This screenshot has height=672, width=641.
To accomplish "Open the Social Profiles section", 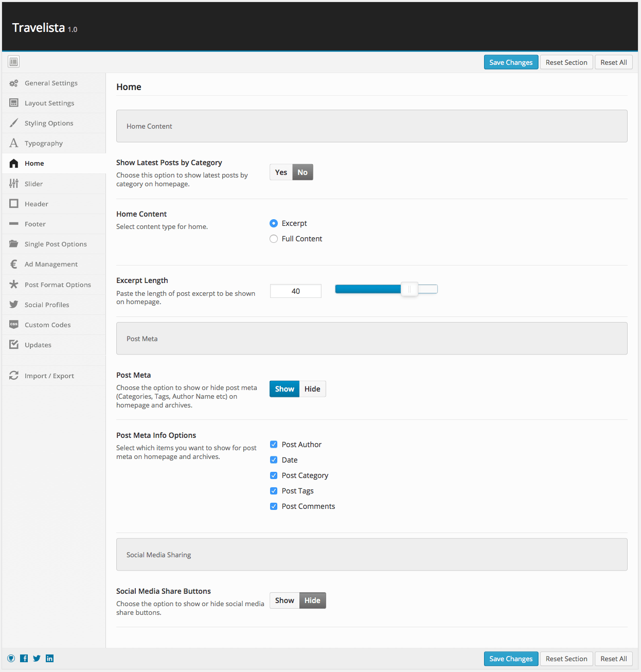I will click(x=54, y=305).
